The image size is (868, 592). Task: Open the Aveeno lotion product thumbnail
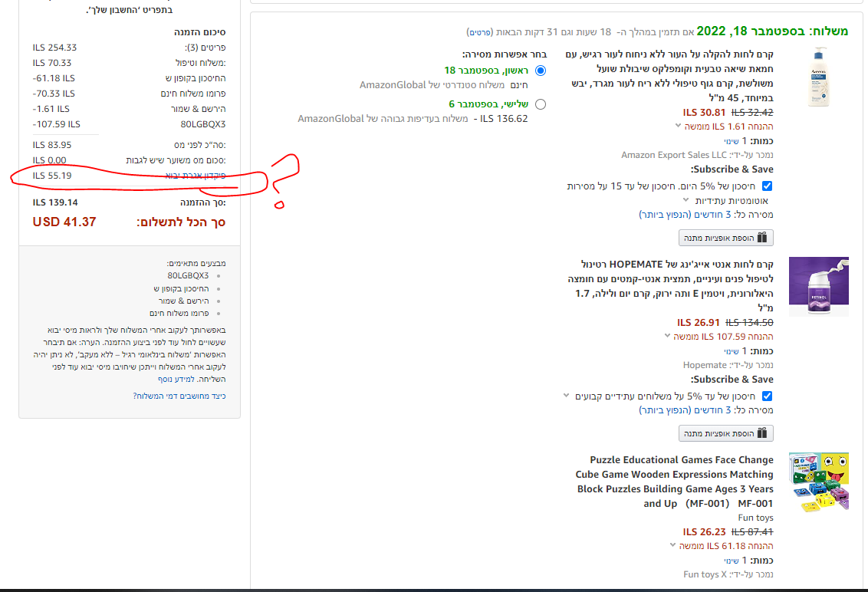(x=818, y=77)
